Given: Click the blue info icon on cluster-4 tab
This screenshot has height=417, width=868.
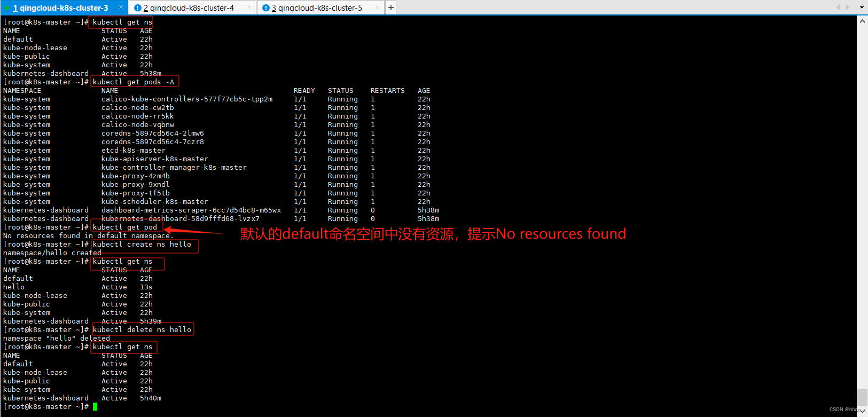Looking at the screenshot, I should pos(138,7).
